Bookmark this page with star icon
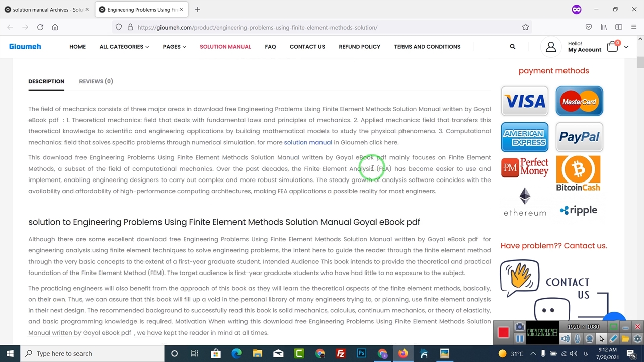This screenshot has height=362, width=644. point(525,27)
